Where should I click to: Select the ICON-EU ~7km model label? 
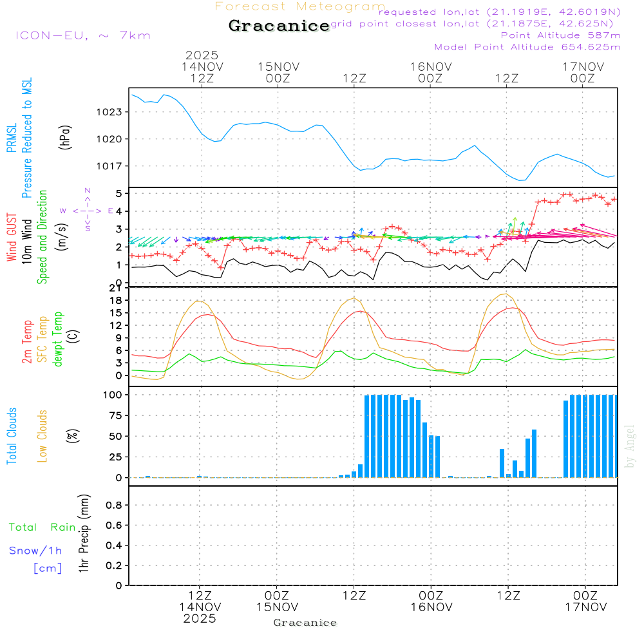tap(82, 35)
